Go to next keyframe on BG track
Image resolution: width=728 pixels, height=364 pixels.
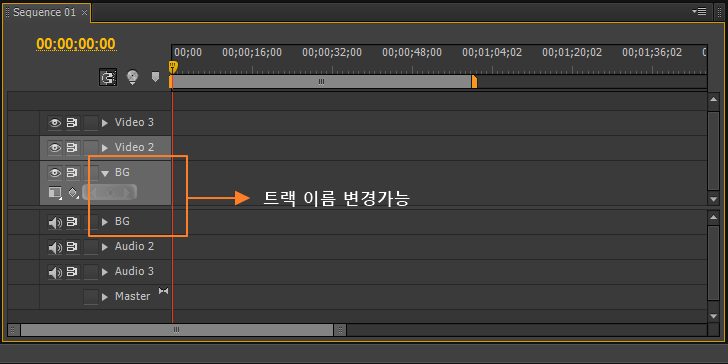(x=127, y=192)
